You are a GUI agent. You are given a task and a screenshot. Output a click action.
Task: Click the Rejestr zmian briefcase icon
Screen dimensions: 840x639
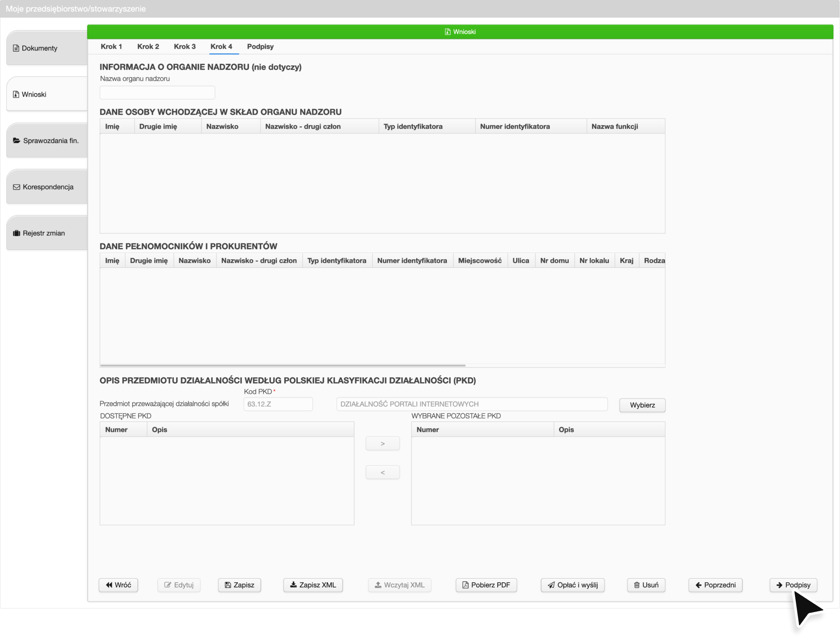pyautogui.click(x=16, y=233)
